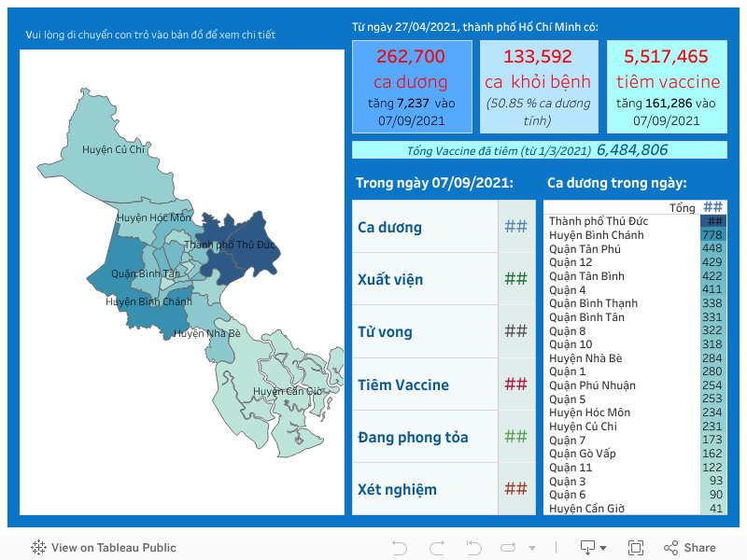The width and height of the screenshot is (747, 560).
Task: Click the "Ca dương" summary row label
Action: click(x=389, y=227)
